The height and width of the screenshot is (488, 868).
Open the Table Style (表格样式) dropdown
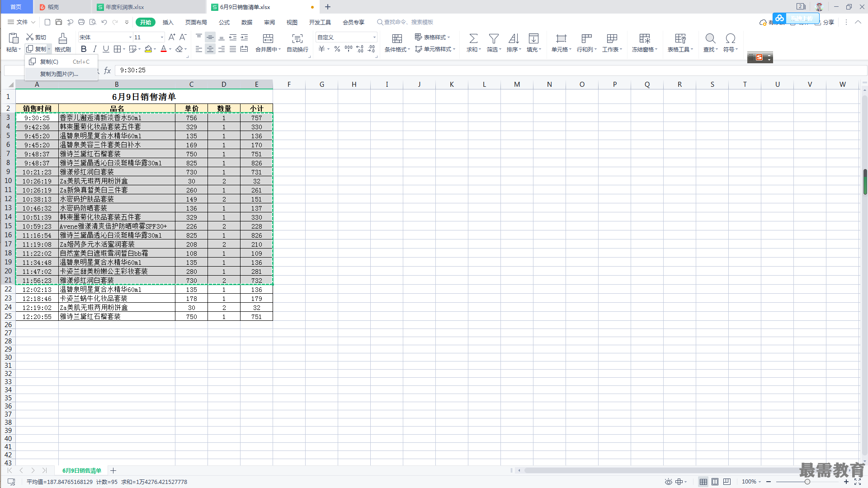[433, 37]
